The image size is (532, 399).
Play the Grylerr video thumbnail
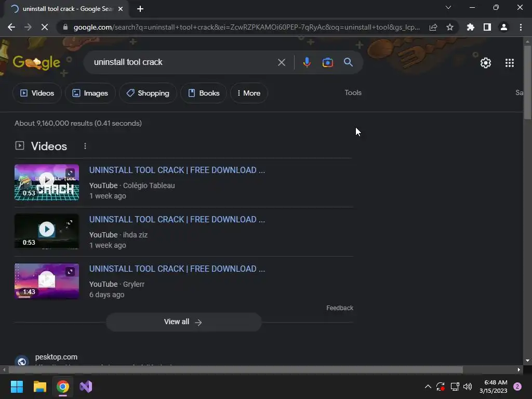click(x=47, y=281)
